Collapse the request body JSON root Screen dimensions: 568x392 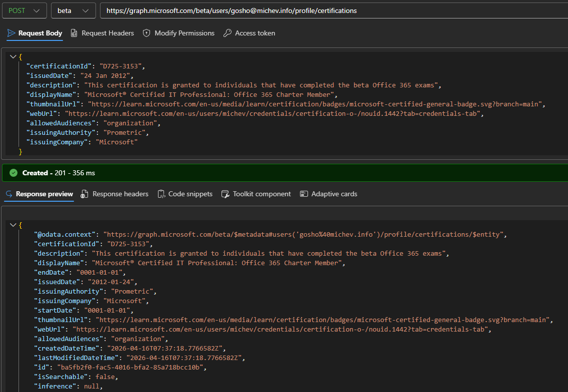click(13, 56)
